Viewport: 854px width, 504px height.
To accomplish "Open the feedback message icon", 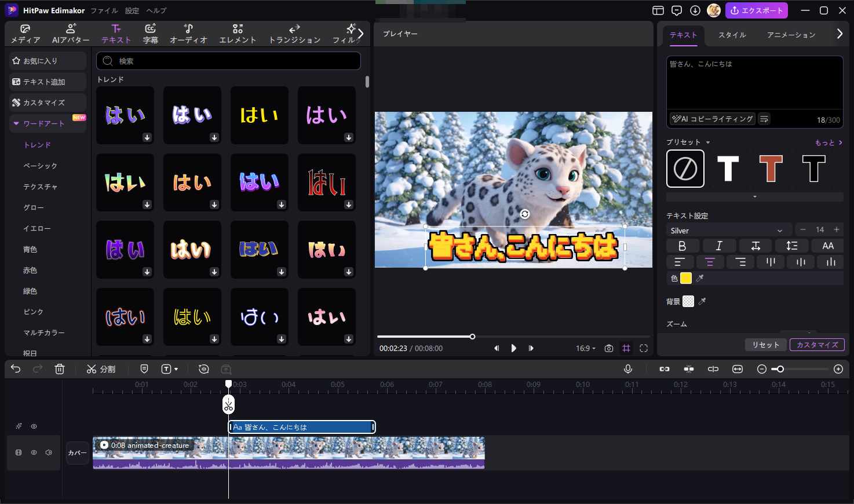I will click(x=677, y=10).
